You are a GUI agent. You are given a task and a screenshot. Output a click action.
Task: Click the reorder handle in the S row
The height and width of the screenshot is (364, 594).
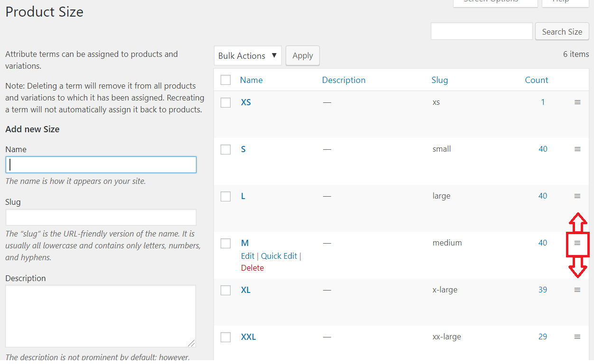[577, 149]
